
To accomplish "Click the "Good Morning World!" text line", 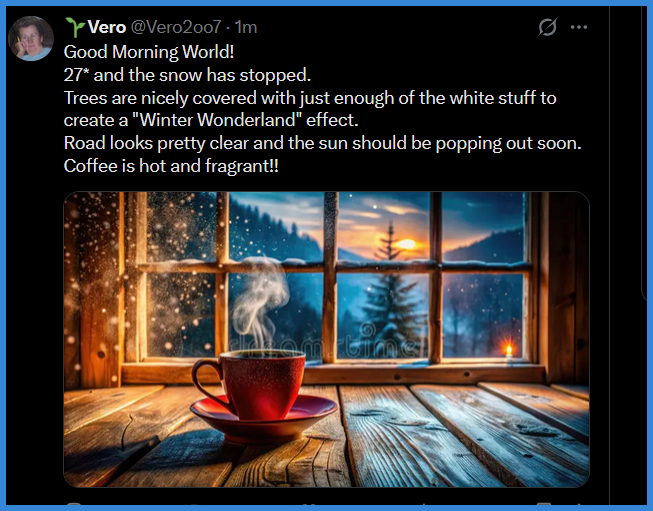I will pyautogui.click(x=149, y=52).
